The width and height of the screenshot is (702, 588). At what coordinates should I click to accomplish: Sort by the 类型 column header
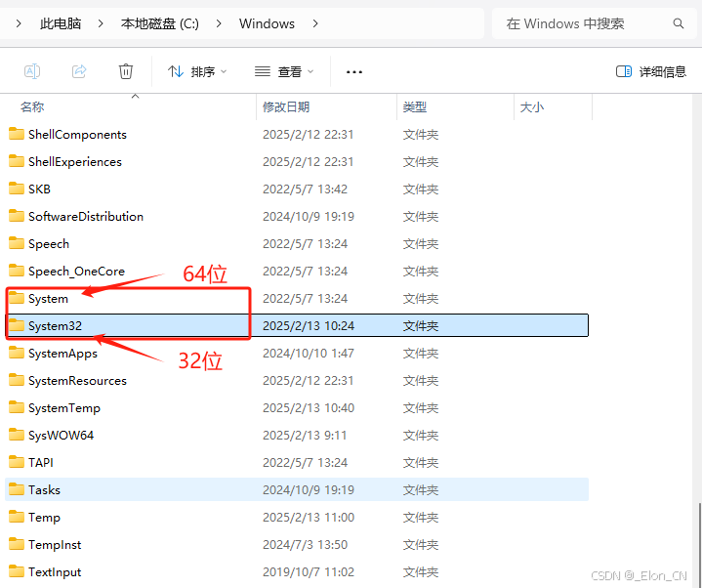click(415, 107)
